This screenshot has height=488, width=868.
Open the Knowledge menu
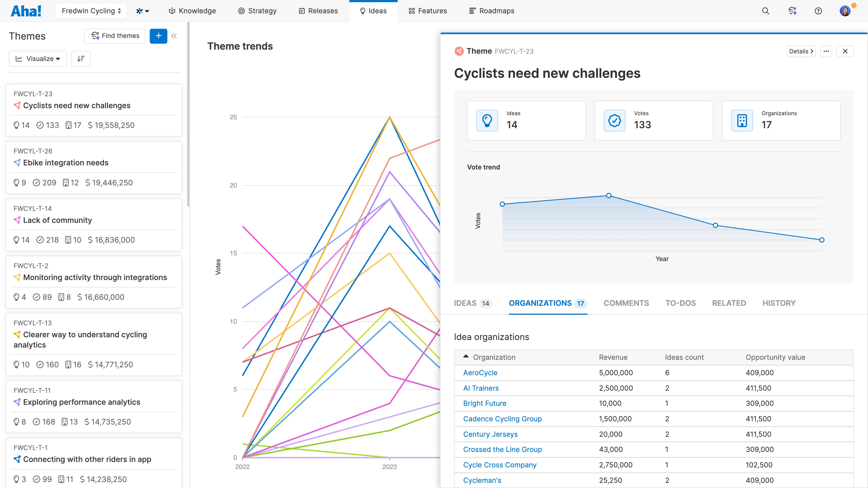(192, 11)
